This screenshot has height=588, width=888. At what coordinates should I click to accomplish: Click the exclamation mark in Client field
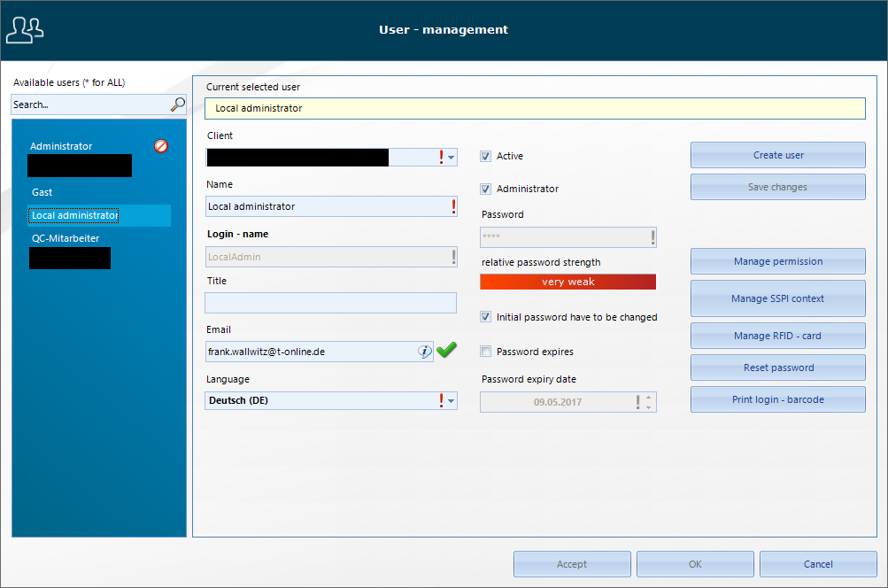click(441, 157)
